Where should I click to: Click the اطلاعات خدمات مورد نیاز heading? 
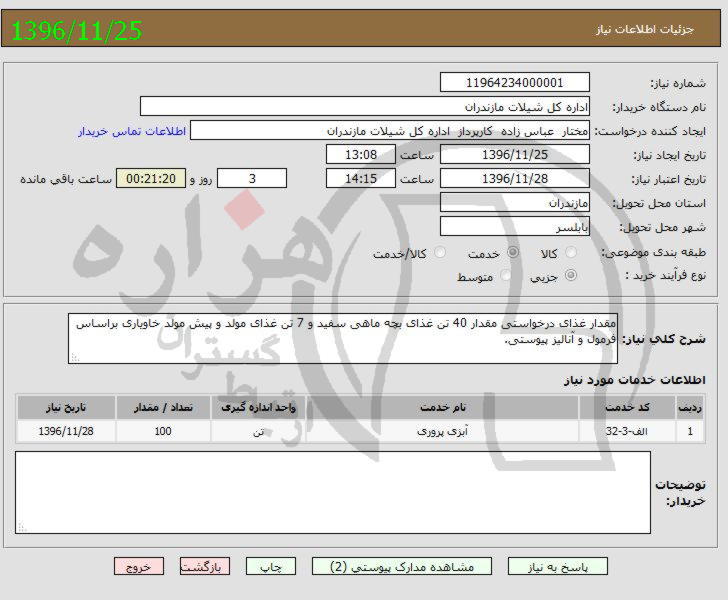point(635,380)
